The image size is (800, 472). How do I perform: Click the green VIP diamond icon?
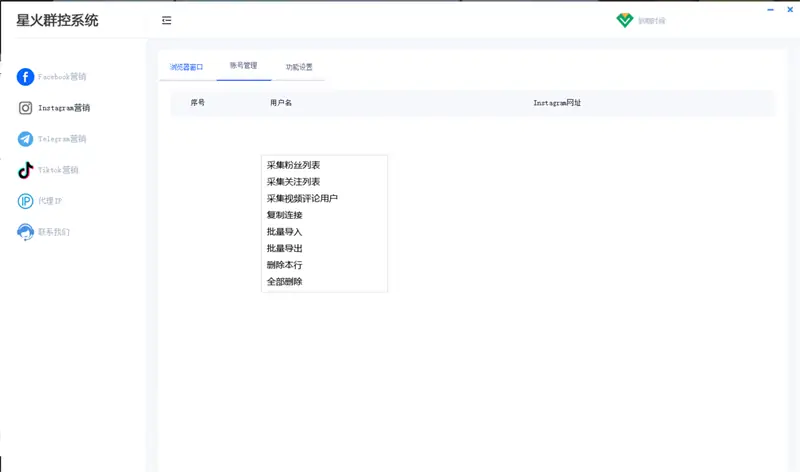tap(624, 20)
